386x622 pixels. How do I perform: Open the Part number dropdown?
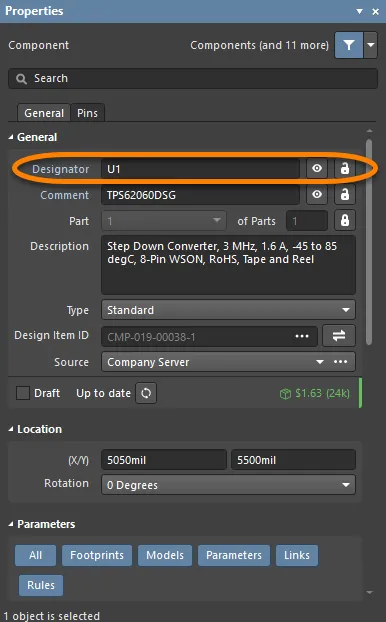(164, 221)
